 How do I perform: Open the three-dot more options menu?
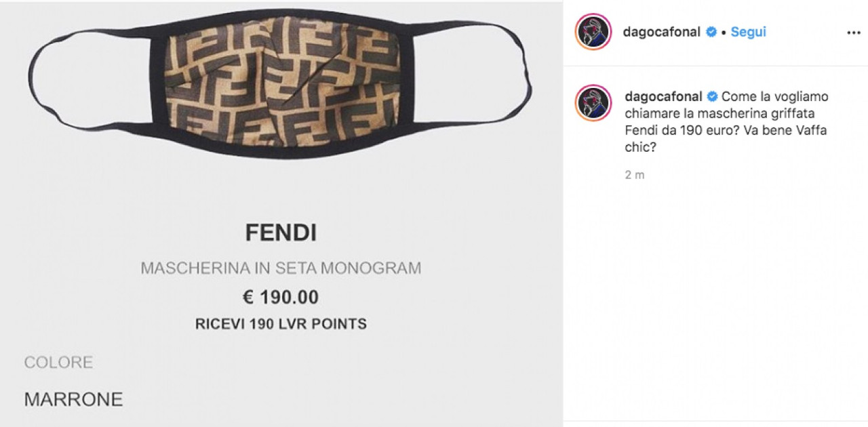tap(853, 33)
